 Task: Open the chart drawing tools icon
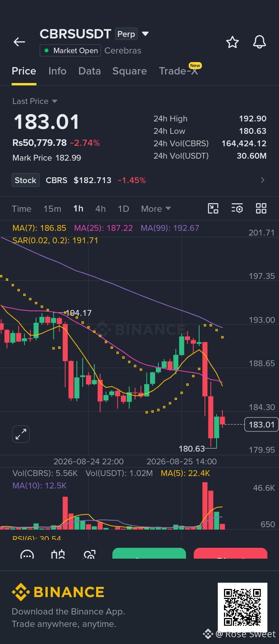click(213, 208)
